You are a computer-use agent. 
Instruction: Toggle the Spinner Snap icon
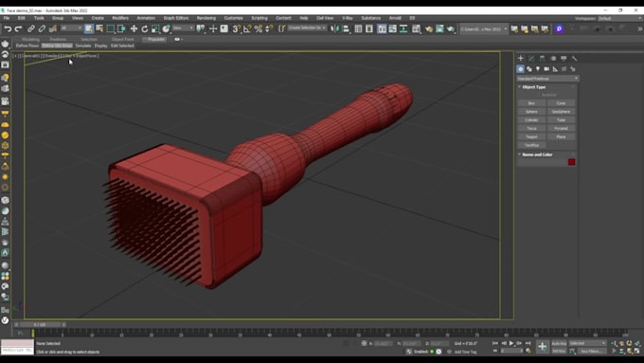click(x=269, y=28)
